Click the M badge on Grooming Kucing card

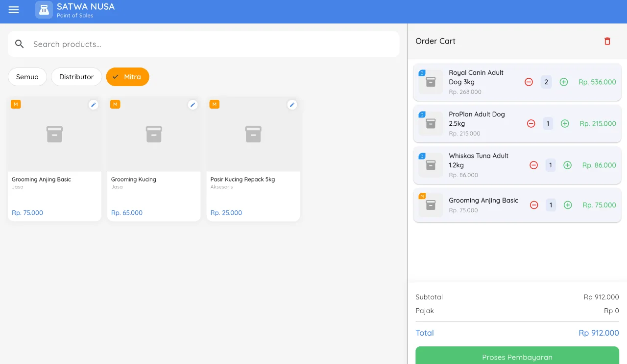pyautogui.click(x=115, y=104)
